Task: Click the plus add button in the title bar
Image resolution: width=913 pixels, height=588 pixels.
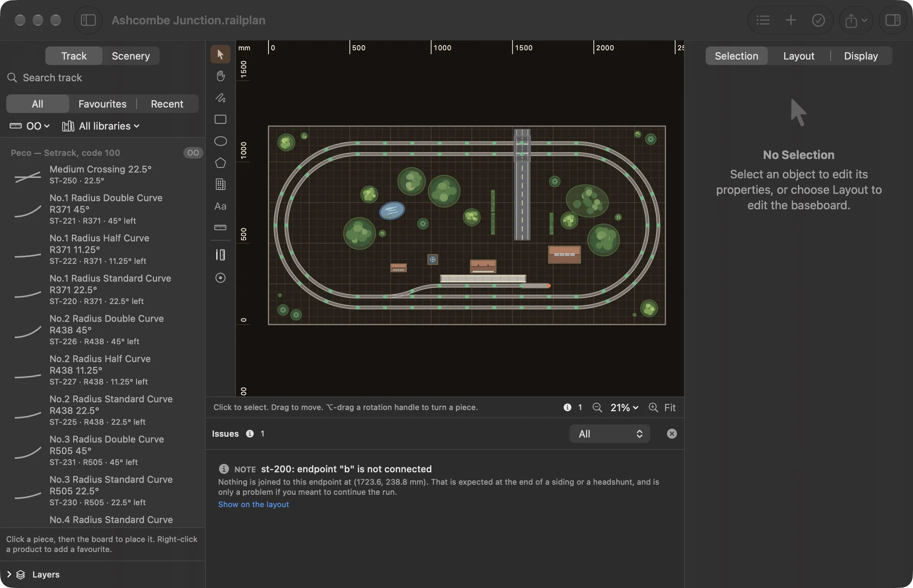Action: [x=791, y=20]
